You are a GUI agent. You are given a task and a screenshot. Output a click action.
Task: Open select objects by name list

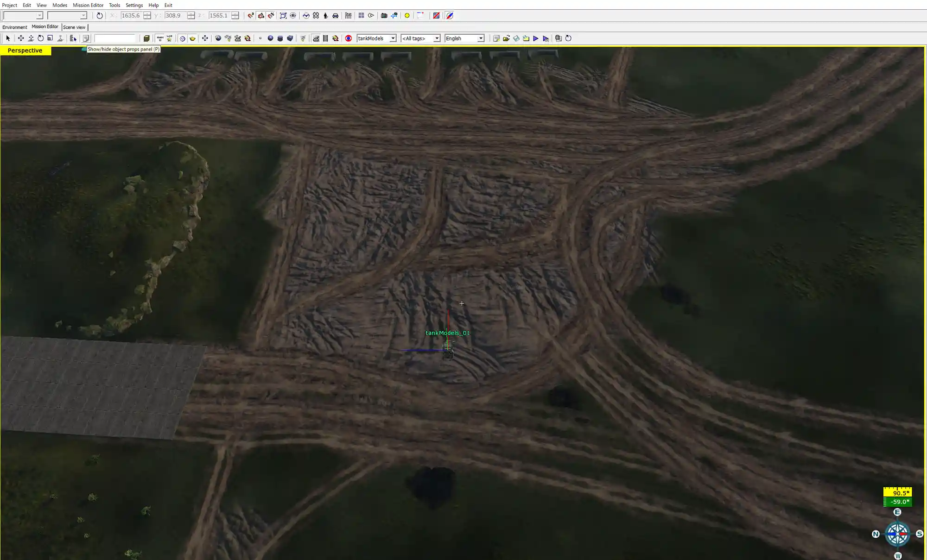73,38
